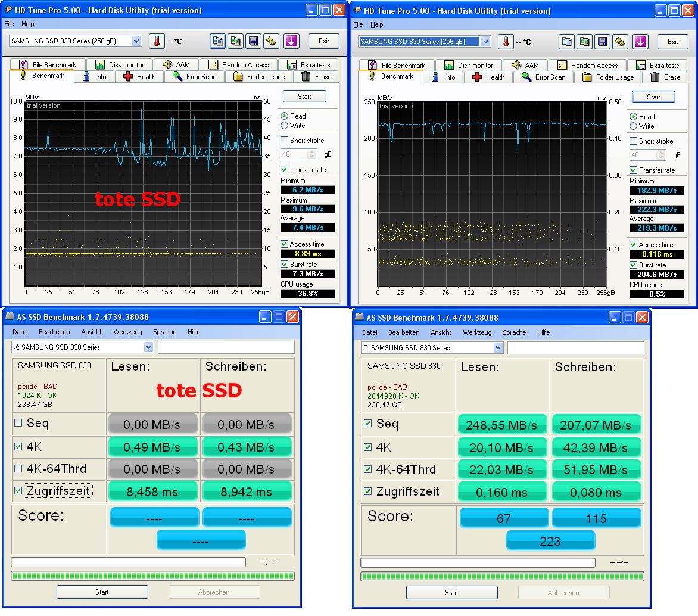Open Hilfe menu in left AS SSD
The image size is (698, 616).
194,332
